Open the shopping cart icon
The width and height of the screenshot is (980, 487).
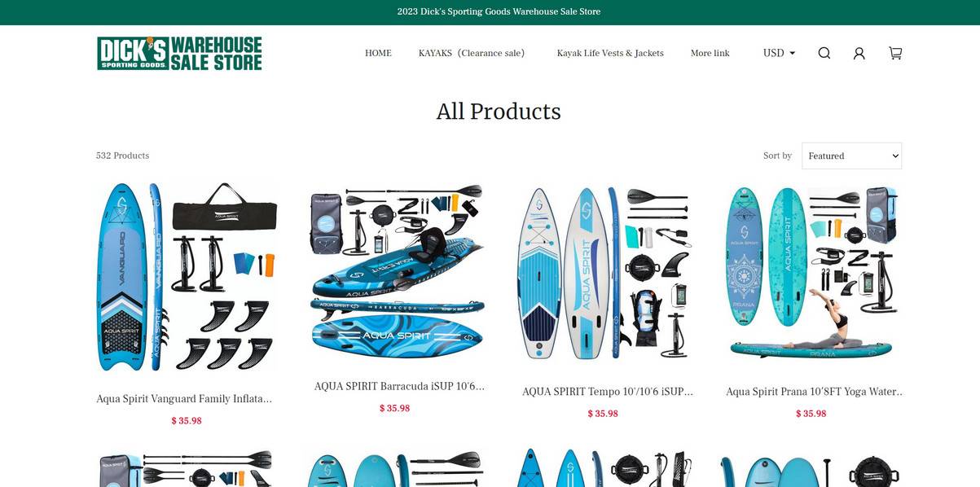point(895,53)
